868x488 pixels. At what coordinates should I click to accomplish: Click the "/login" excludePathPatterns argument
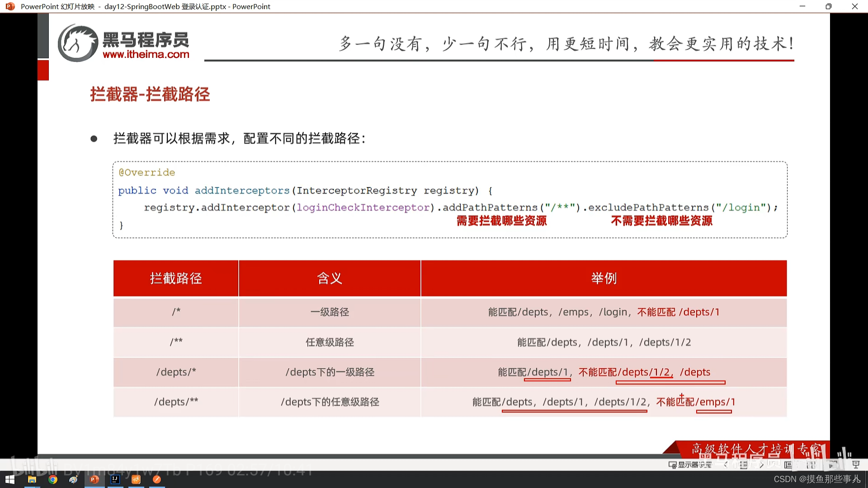(x=741, y=207)
